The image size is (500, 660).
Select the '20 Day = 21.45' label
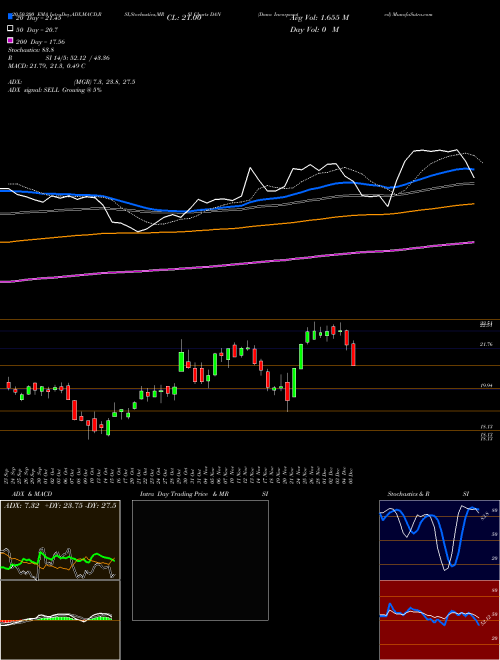tap(39, 18)
